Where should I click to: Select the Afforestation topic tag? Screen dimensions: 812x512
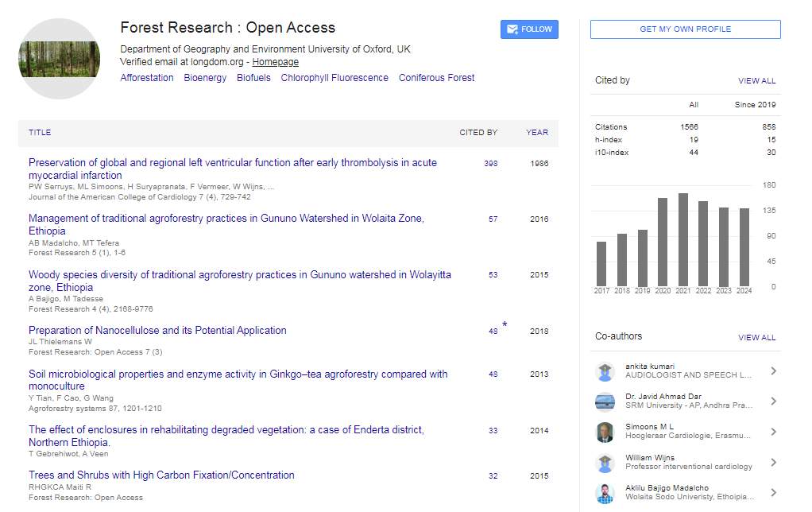(147, 78)
